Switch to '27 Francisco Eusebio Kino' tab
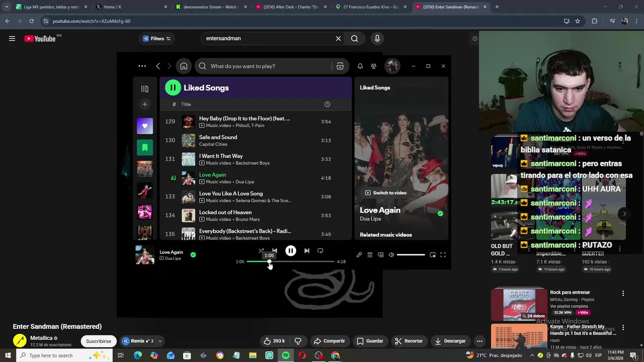The height and width of the screenshot is (362, 644). tap(371, 7)
